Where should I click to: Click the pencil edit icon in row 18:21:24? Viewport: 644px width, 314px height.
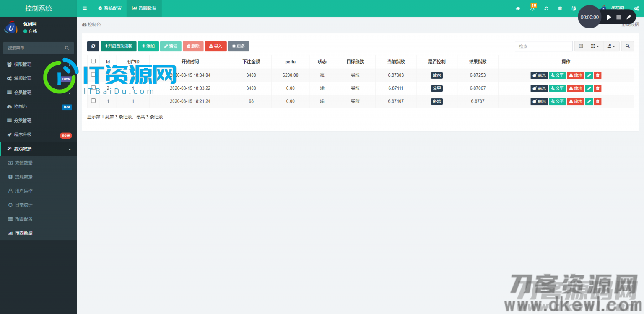point(589,101)
